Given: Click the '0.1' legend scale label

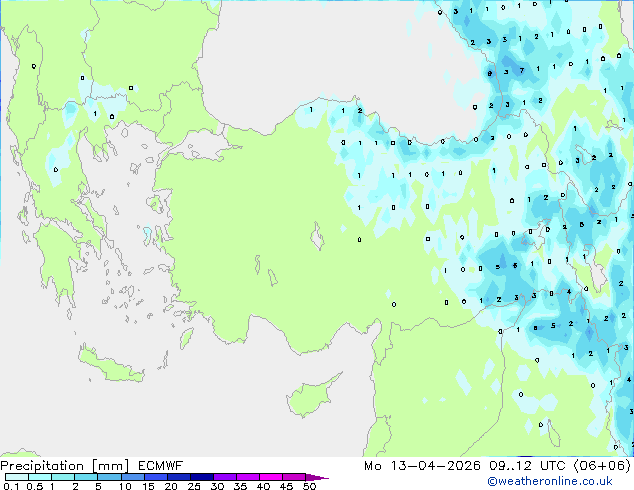Looking at the screenshot, I should coord(11,486).
